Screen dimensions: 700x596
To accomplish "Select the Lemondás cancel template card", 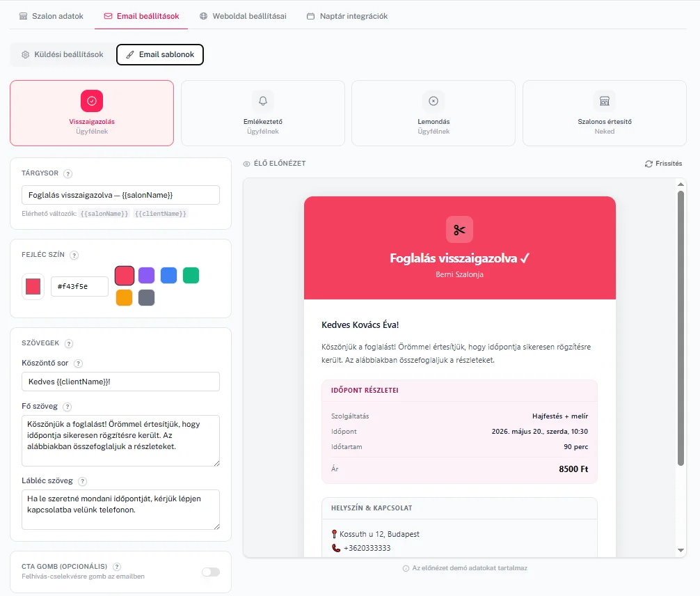I will tap(433, 113).
